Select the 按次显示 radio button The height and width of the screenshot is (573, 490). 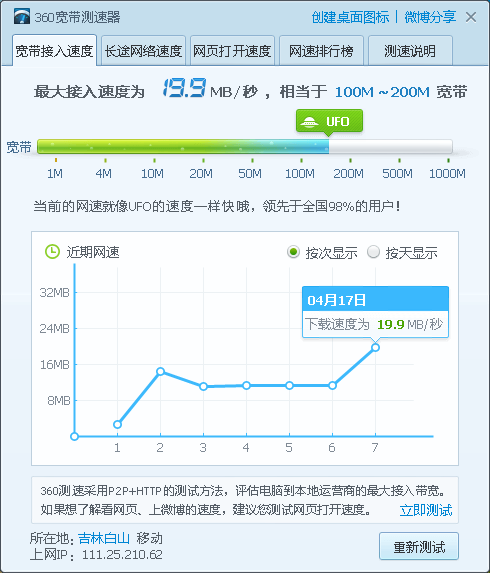coord(293,252)
